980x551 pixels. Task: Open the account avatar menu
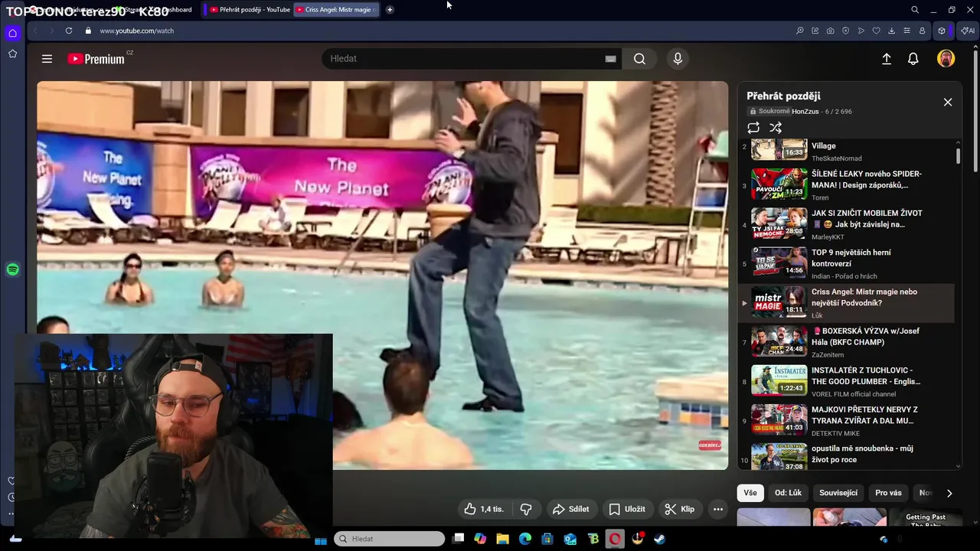point(946,59)
